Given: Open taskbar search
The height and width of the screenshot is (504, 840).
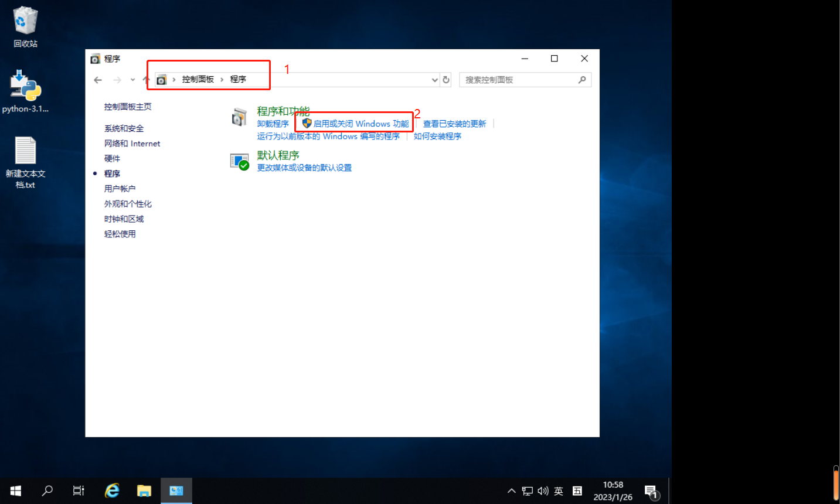Looking at the screenshot, I should (x=47, y=491).
